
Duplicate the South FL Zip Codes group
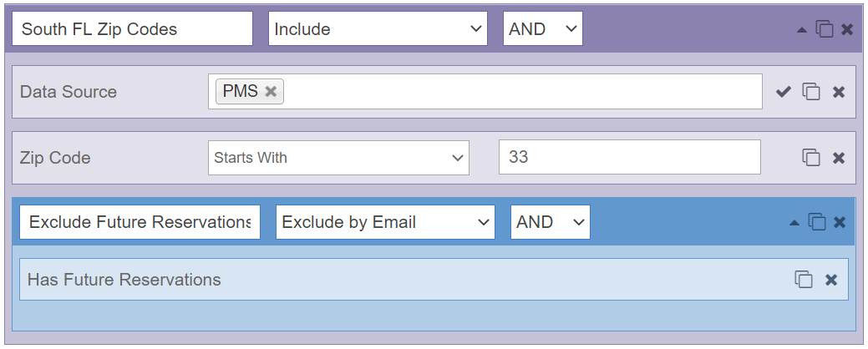tap(825, 29)
